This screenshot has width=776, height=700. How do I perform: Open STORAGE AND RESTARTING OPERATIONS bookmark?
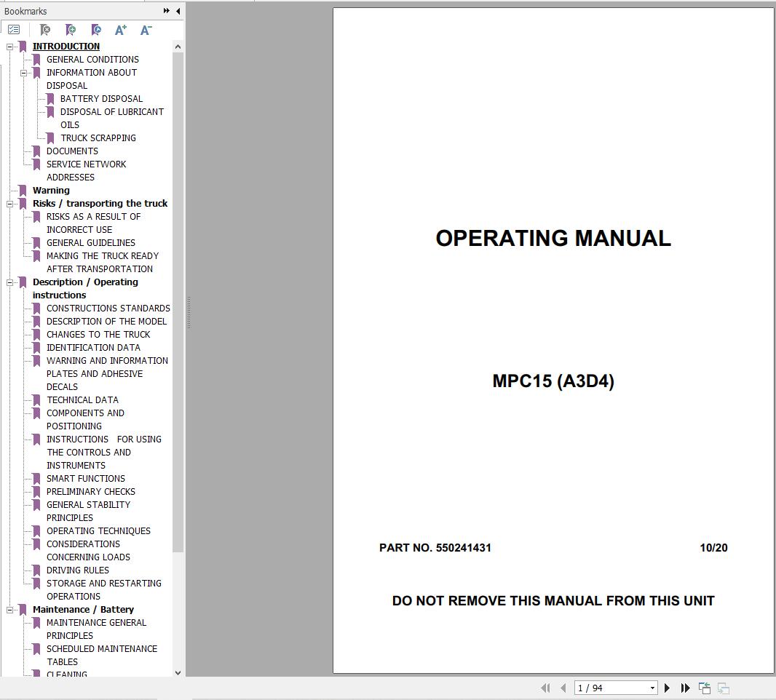tap(103, 589)
